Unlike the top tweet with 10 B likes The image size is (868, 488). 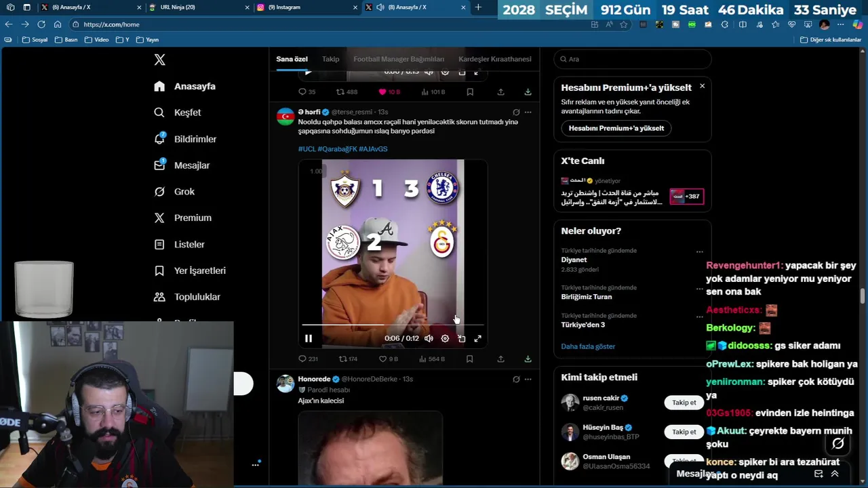click(x=389, y=91)
